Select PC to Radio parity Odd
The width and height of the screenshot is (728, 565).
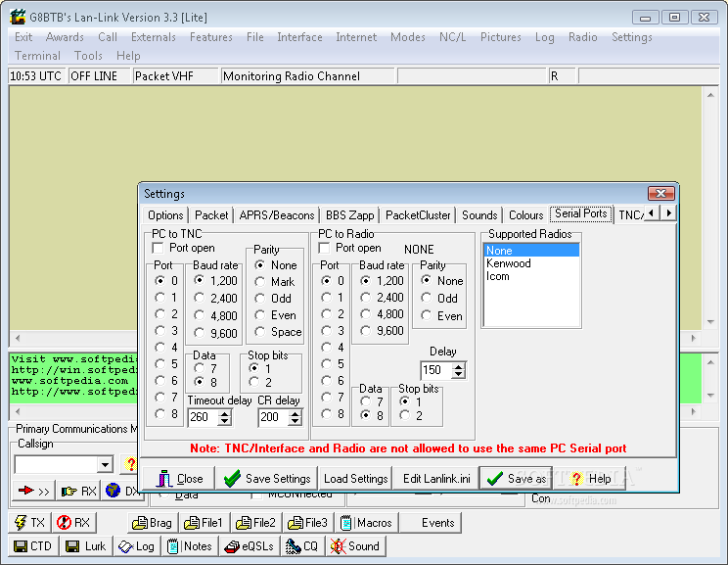coord(427,298)
